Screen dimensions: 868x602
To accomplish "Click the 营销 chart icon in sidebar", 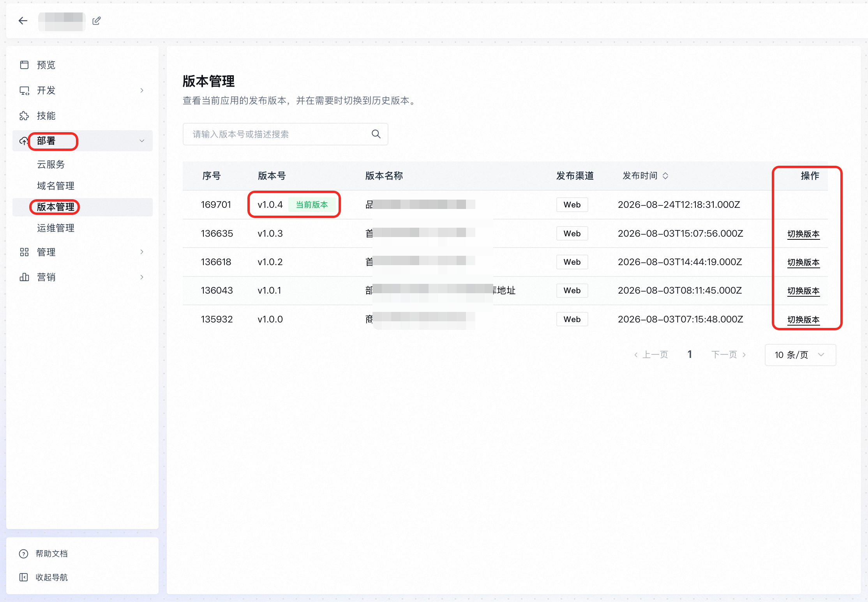I will (24, 277).
